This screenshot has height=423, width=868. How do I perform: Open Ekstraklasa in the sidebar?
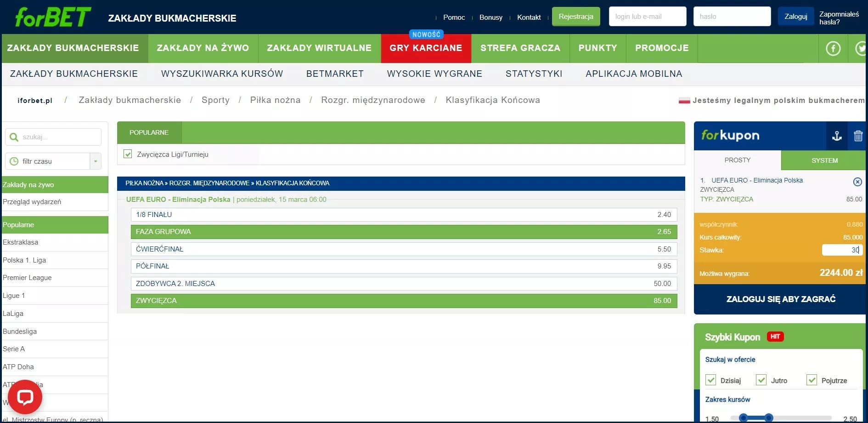[20, 242]
